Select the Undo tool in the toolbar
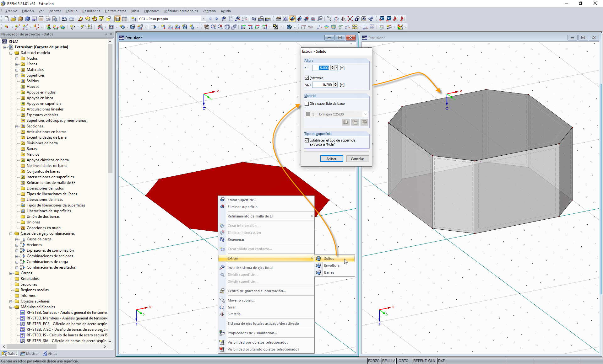 coord(65,19)
